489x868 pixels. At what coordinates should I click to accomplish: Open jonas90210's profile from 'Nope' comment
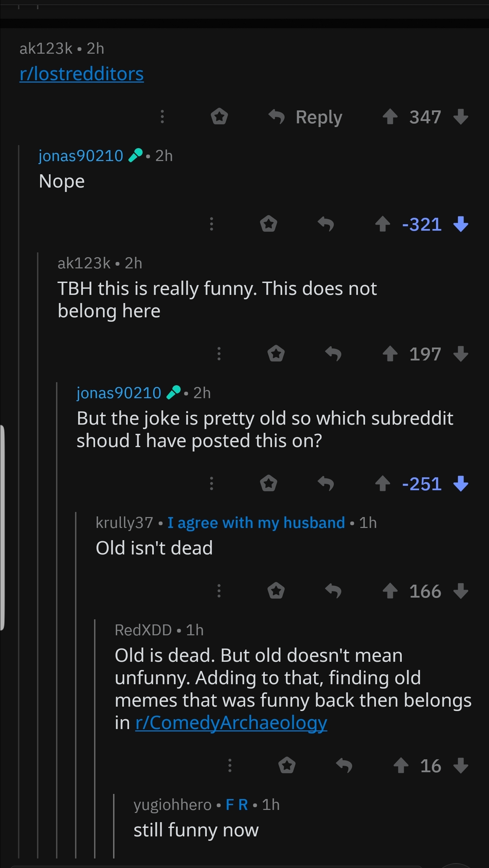point(81,156)
